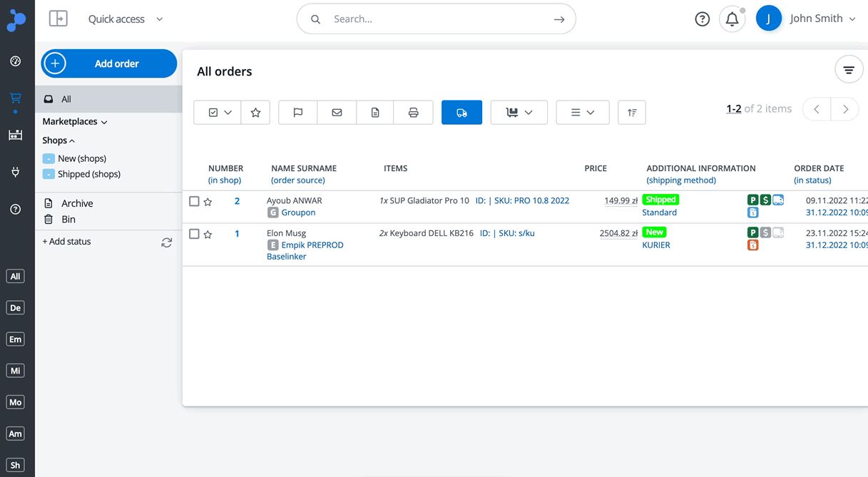The image size is (868, 477).
Task: Go to the next page of orders
Action: click(845, 109)
